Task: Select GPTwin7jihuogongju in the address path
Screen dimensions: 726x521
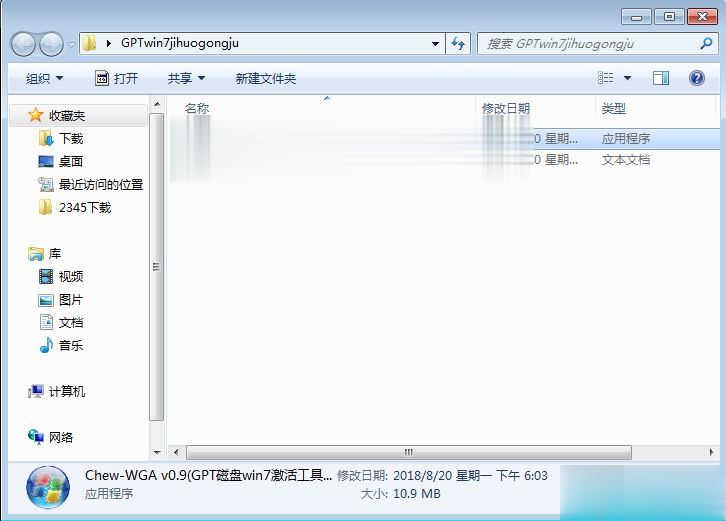Action: (180, 43)
